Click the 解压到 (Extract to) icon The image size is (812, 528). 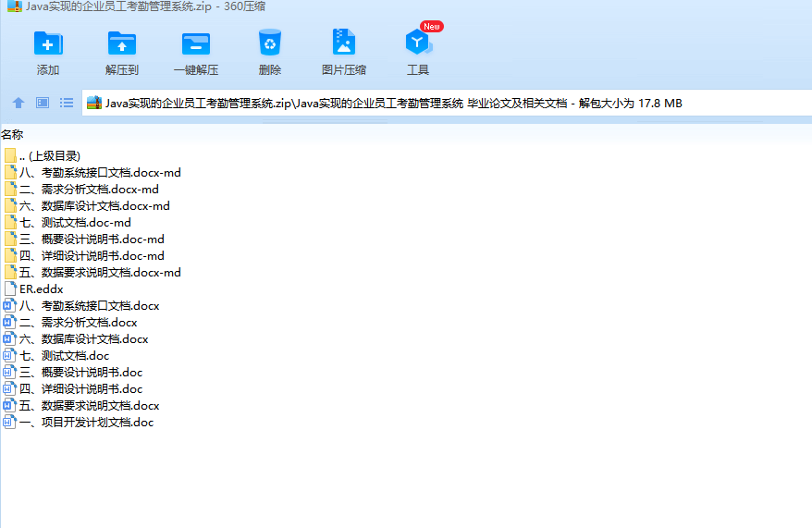[122, 43]
